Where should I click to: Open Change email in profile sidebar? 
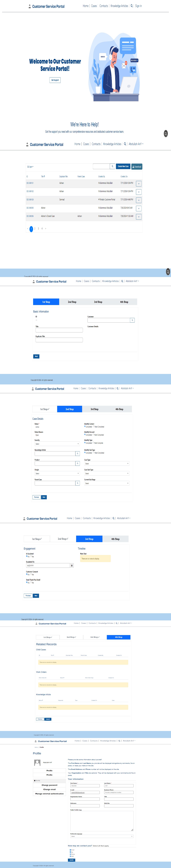49,790
